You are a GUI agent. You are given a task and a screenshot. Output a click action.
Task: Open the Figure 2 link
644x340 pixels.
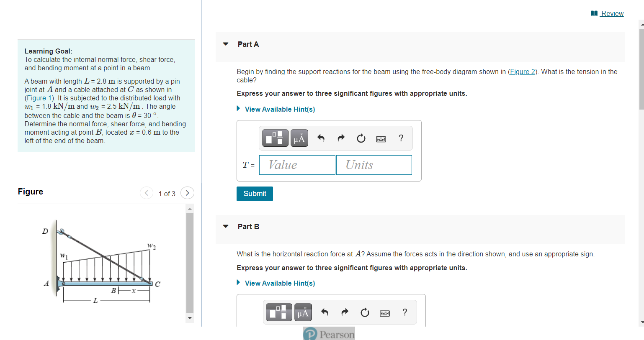(x=523, y=72)
